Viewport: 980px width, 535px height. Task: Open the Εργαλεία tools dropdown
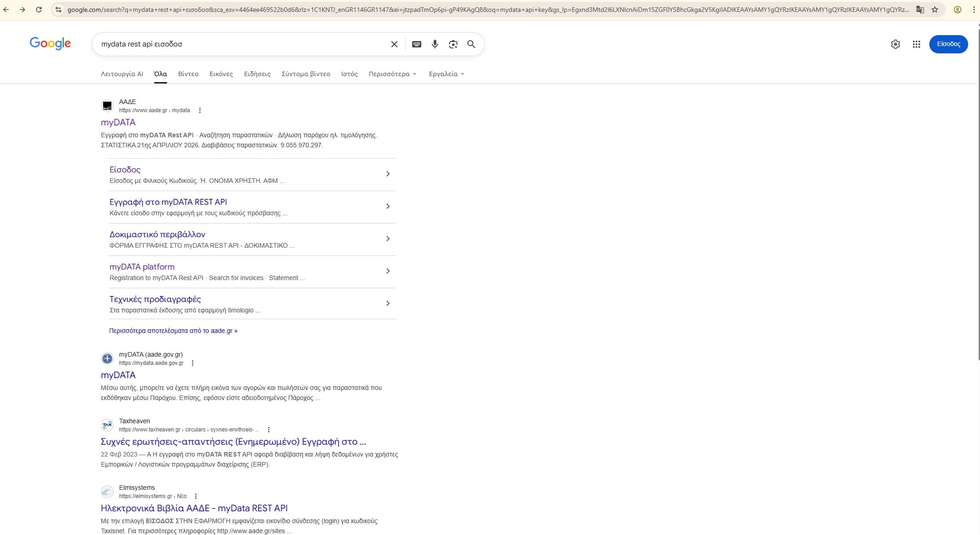[446, 74]
